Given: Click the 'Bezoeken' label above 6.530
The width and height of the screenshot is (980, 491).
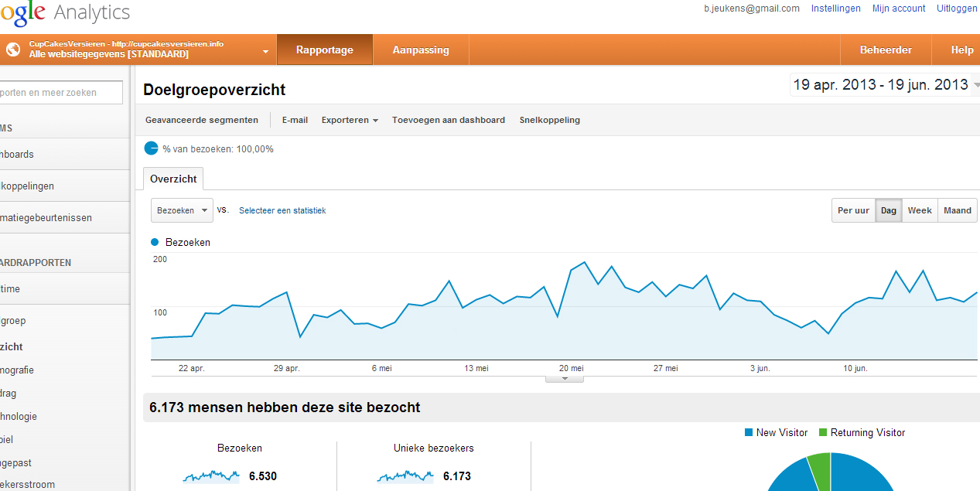Looking at the screenshot, I should [240, 448].
